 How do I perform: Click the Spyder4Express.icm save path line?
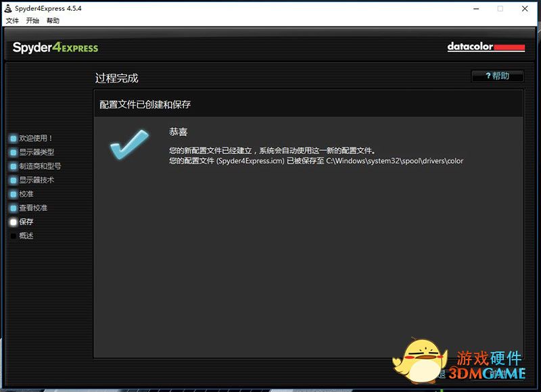(x=316, y=161)
